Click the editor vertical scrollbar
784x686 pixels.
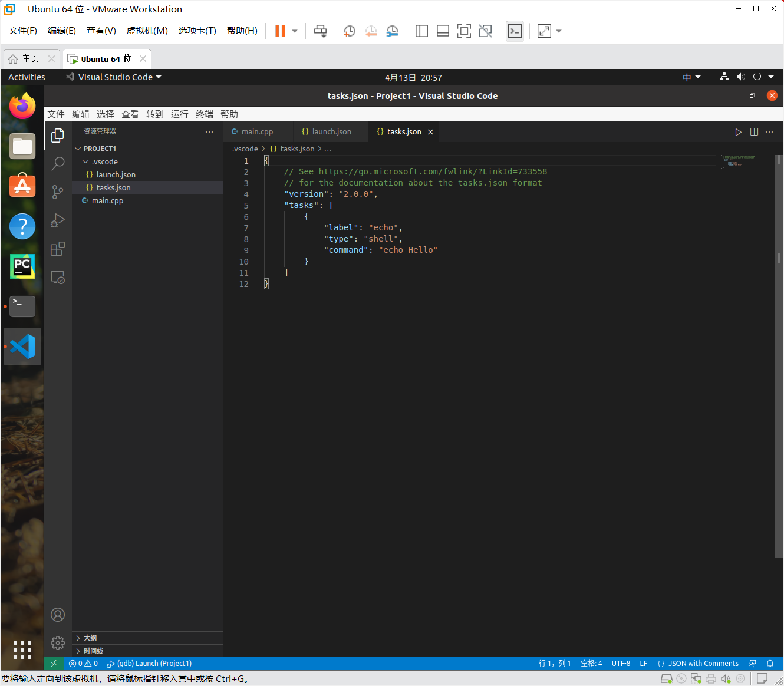779,357
